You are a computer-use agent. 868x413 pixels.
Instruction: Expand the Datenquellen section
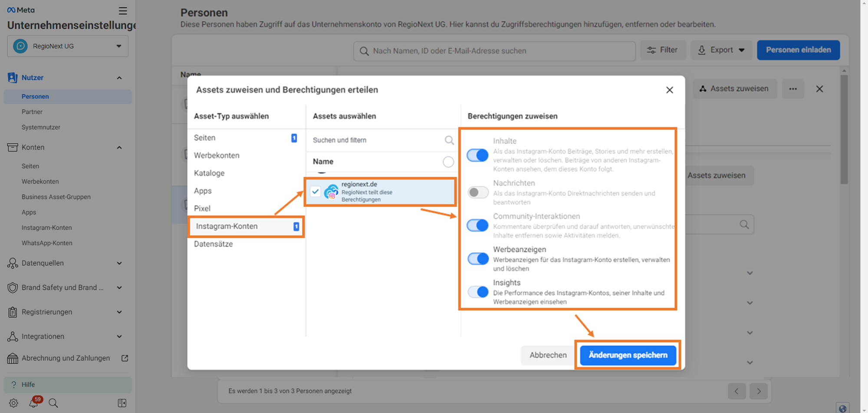119,263
